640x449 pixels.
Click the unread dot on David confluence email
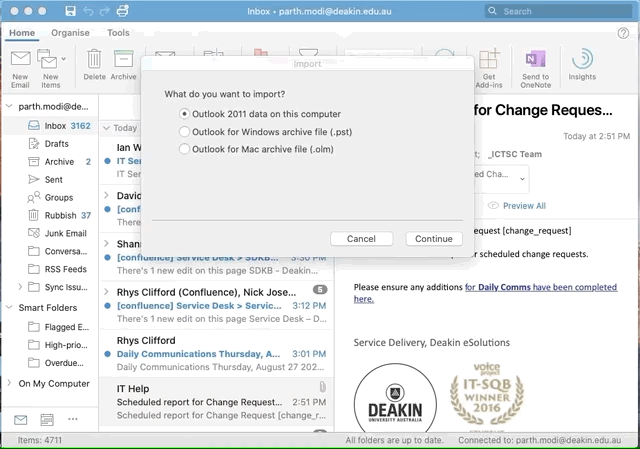[107, 209]
